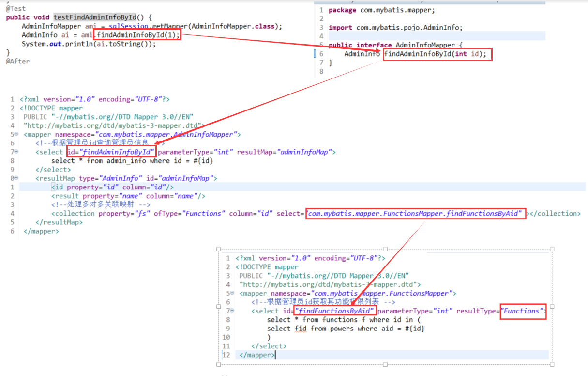Click the resultMap type="AdminInfo" opening tag

(126, 178)
